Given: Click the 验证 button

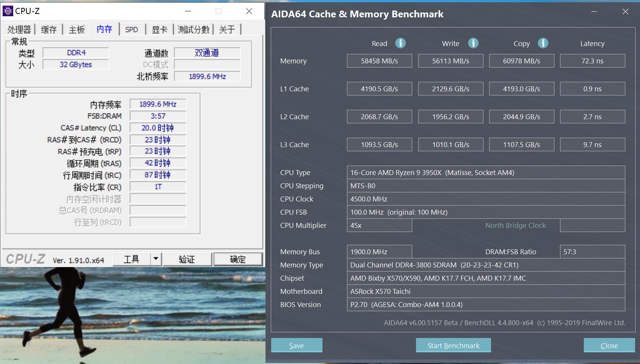Looking at the screenshot, I should click(187, 259).
